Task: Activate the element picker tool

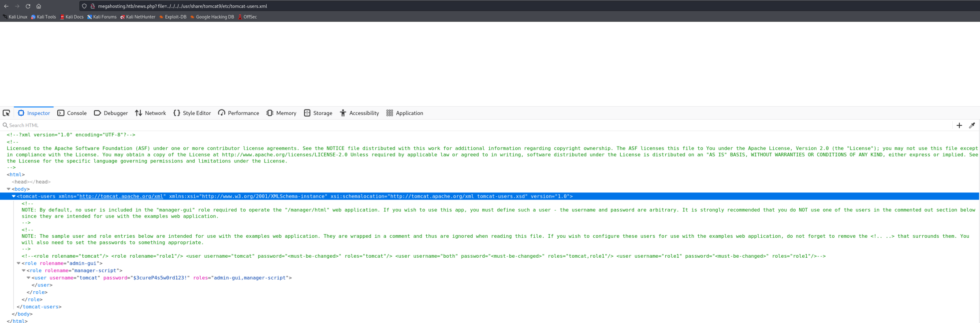Action: click(7, 113)
